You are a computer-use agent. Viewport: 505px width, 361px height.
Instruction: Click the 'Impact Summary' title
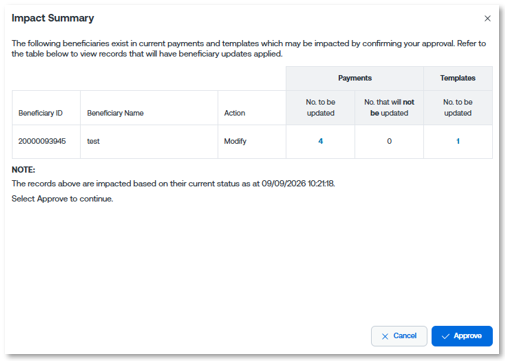(x=53, y=18)
